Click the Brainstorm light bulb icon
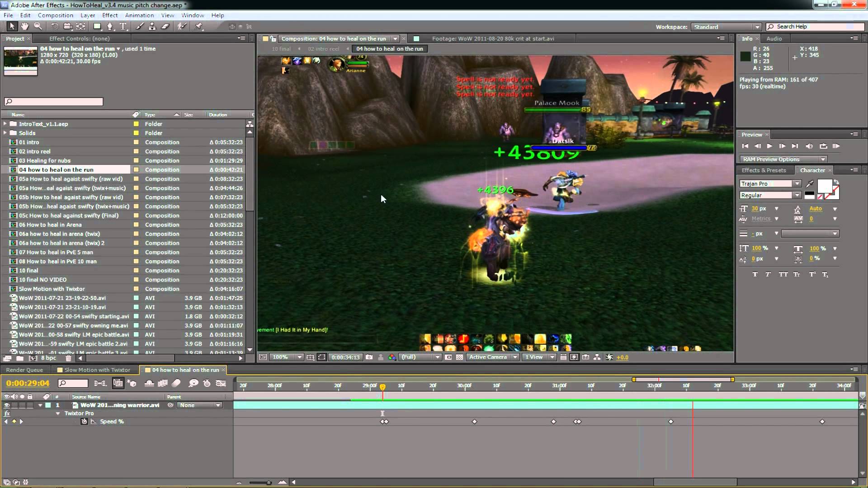 click(193, 383)
